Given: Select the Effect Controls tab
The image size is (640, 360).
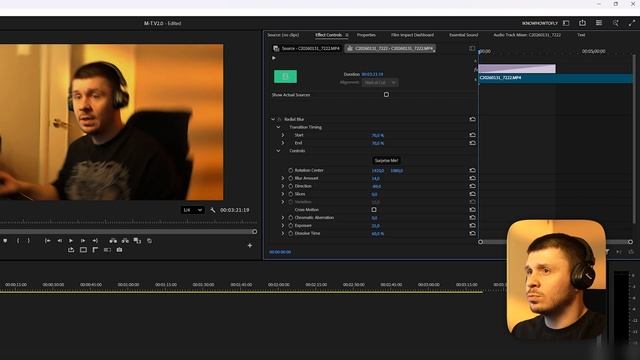Looking at the screenshot, I should (x=328, y=35).
